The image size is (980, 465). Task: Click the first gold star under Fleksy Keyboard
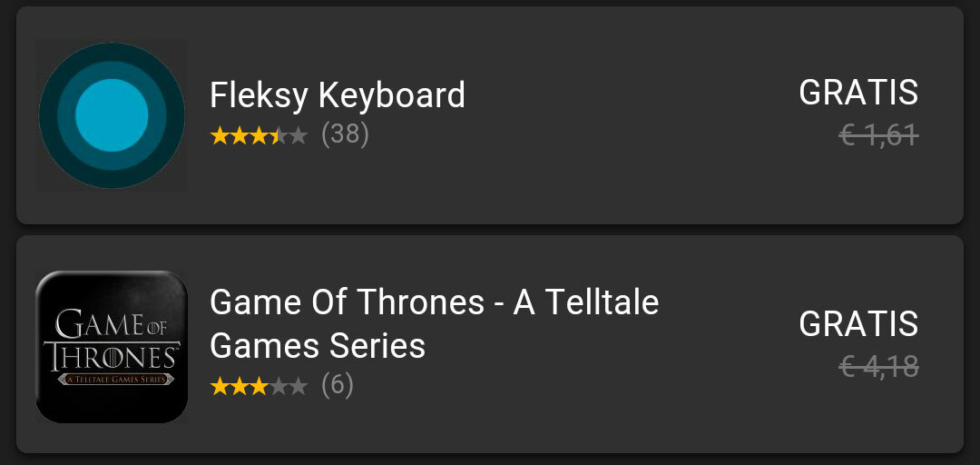point(220,136)
